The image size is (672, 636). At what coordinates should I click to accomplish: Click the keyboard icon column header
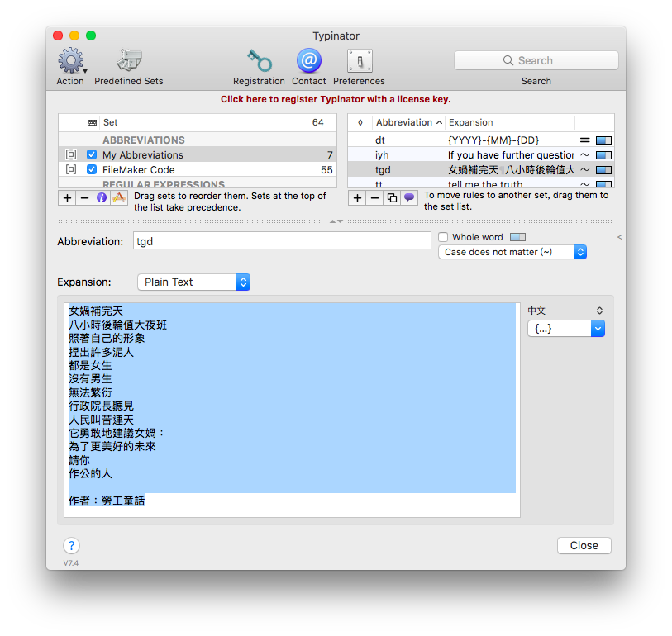(92, 122)
